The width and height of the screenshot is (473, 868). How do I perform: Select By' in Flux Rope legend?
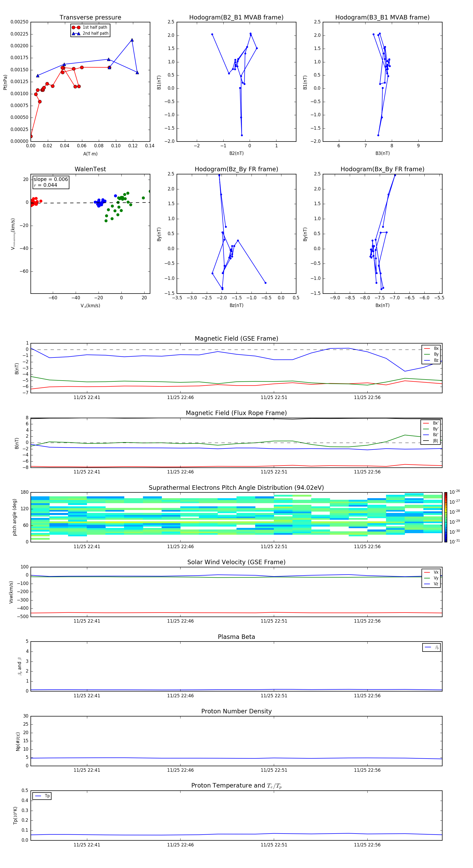431,429
